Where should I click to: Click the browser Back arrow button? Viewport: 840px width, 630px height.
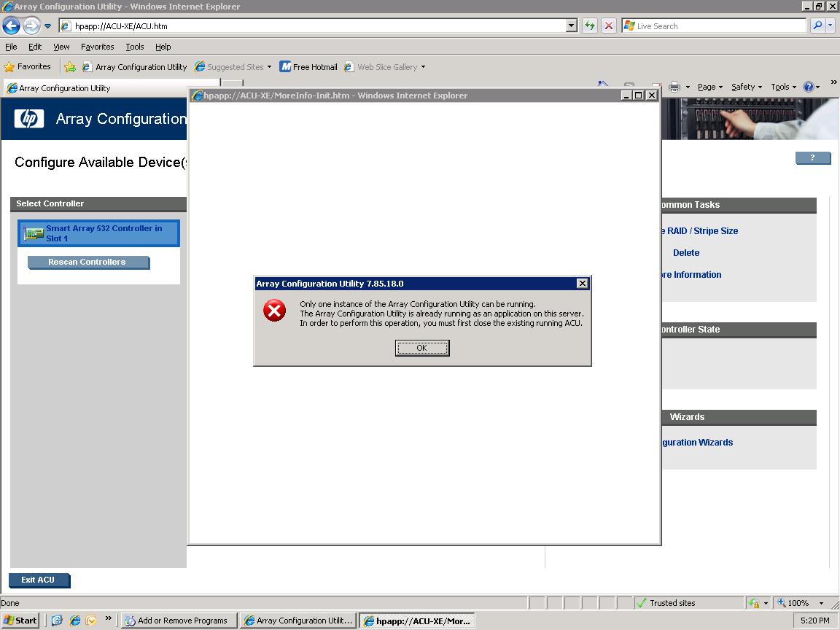tap(11, 26)
